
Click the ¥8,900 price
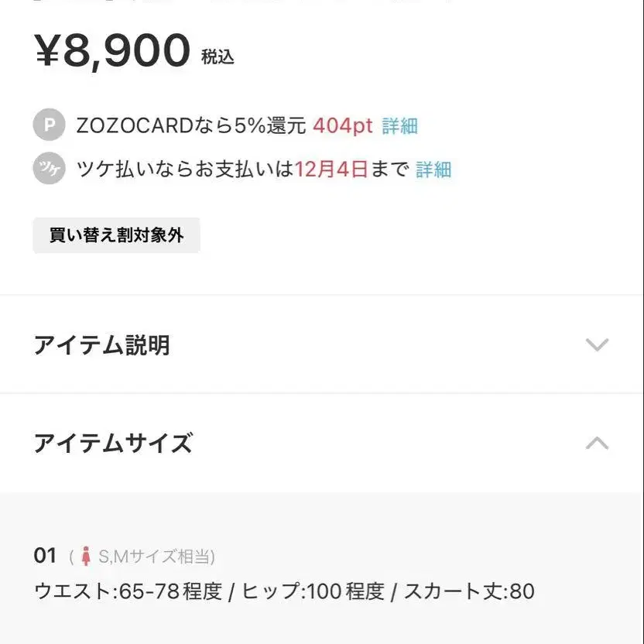pyautogui.click(x=112, y=51)
